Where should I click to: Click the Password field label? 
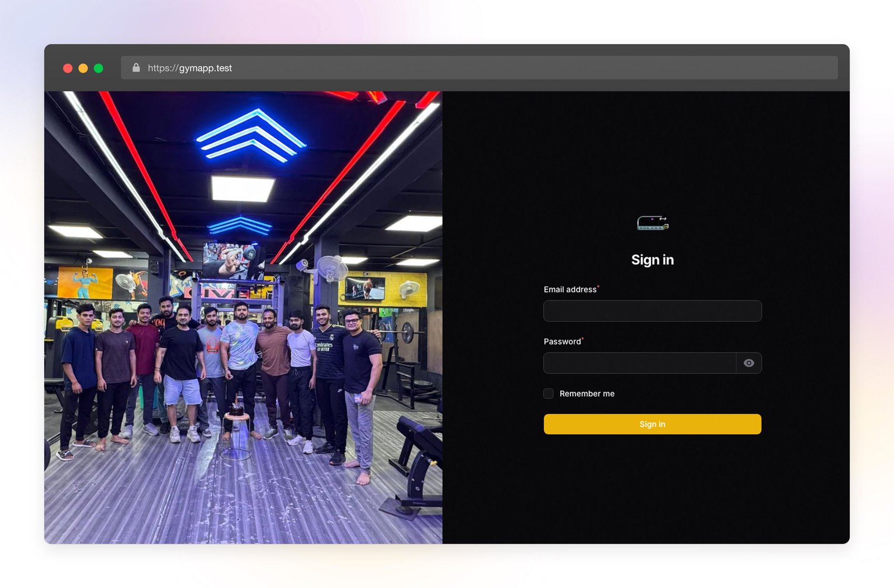click(562, 341)
